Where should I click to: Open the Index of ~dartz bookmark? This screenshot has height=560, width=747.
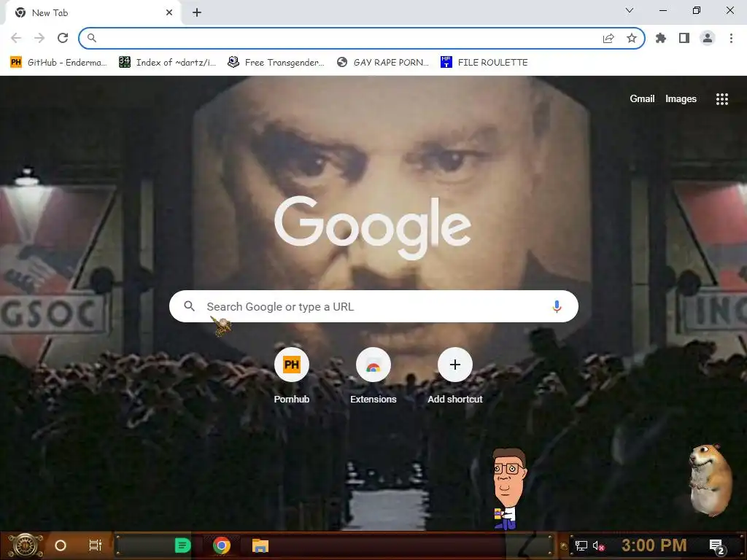pos(168,63)
